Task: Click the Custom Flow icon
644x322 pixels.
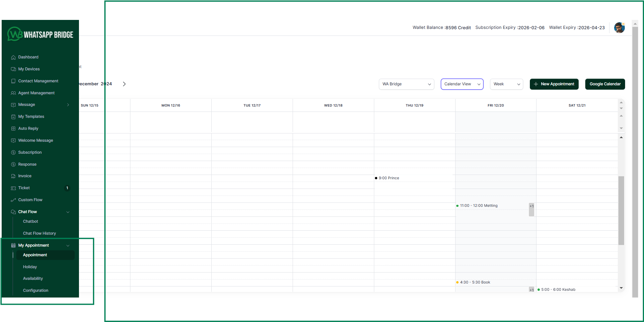Action: [13, 200]
